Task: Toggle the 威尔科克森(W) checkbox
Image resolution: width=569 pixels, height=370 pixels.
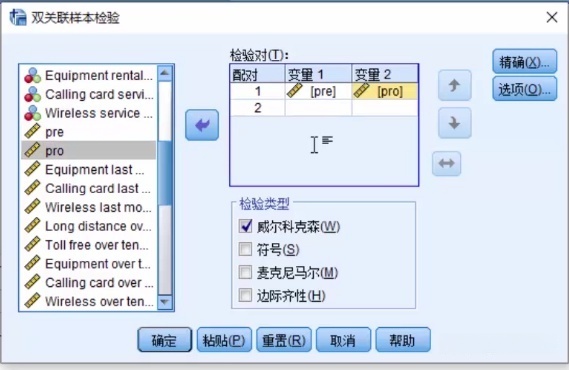Action: tap(245, 226)
